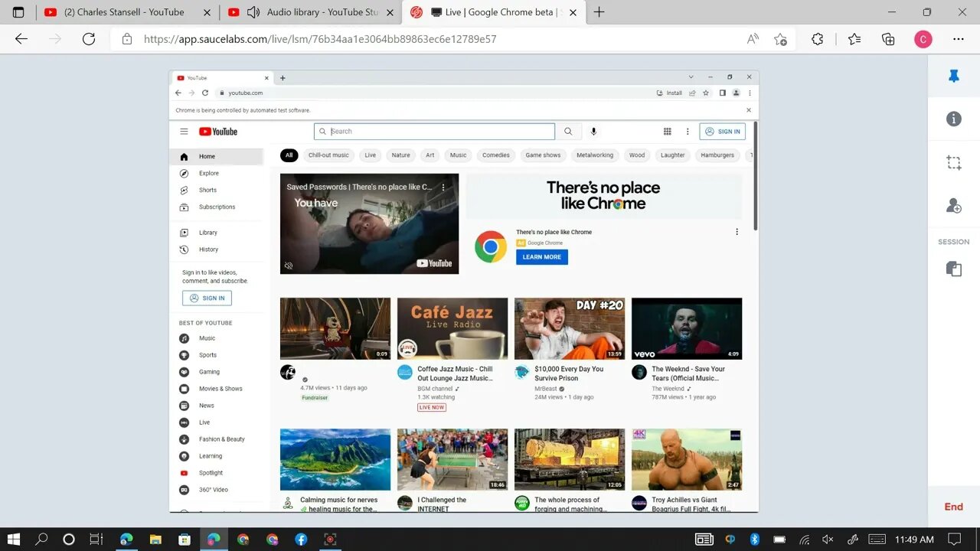
Task: Select the Chill-out music chip
Action: [x=328, y=155]
